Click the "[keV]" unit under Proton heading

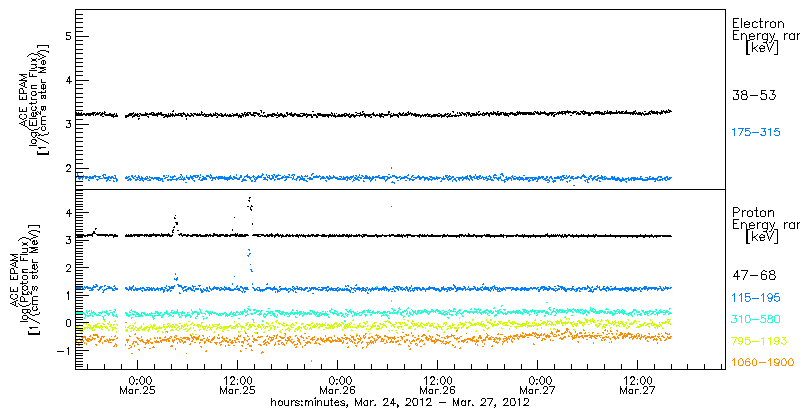[762, 238]
